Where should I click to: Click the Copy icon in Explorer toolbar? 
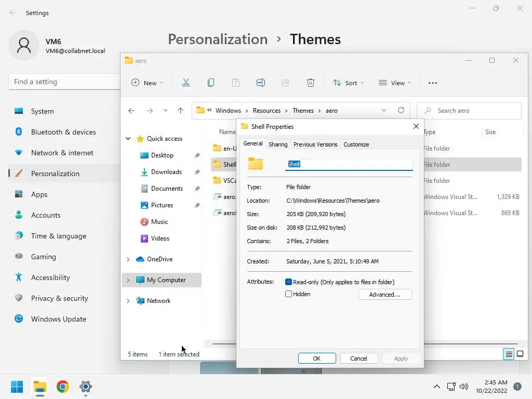coord(211,83)
